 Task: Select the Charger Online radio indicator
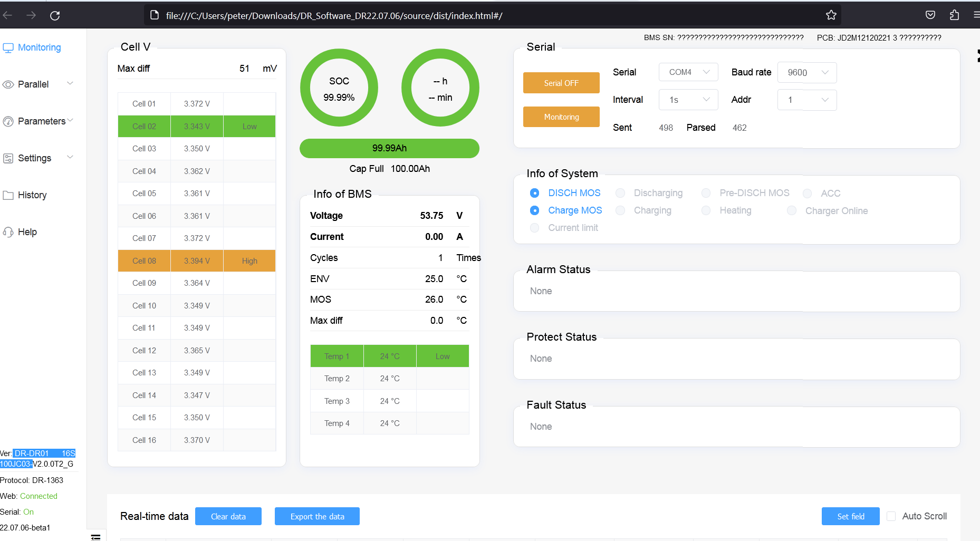pos(792,210)
